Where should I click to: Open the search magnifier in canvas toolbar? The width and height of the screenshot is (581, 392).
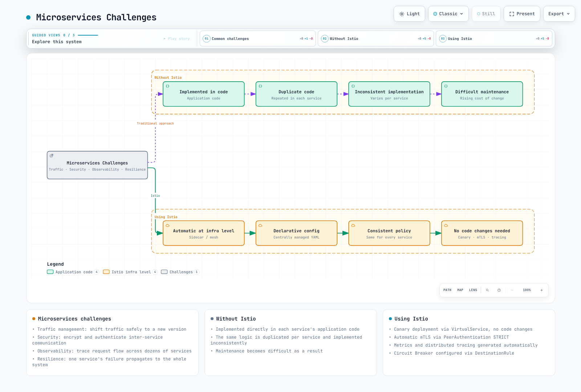[x=487, y=290]
